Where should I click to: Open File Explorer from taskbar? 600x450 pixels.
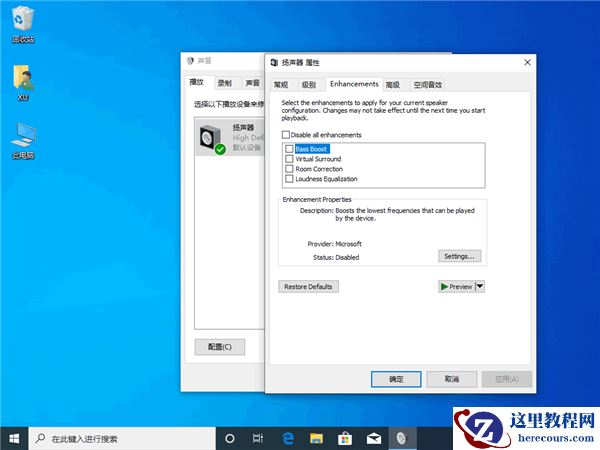click(316, 439)
